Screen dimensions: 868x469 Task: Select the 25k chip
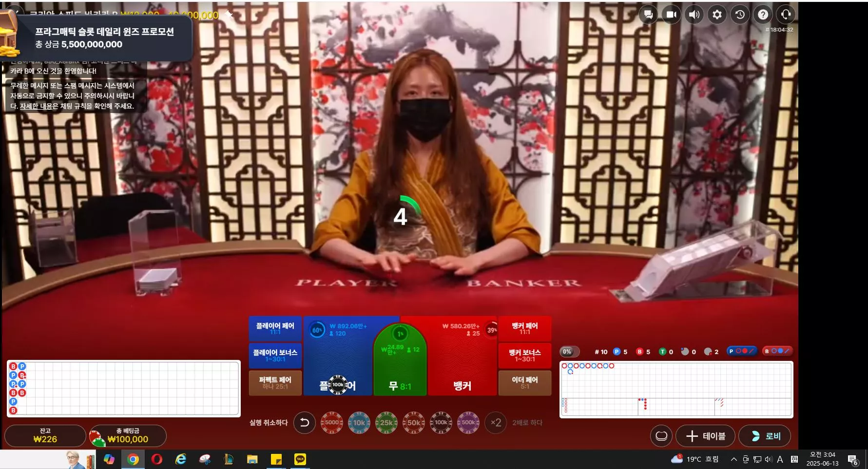[x=386, y=423]
